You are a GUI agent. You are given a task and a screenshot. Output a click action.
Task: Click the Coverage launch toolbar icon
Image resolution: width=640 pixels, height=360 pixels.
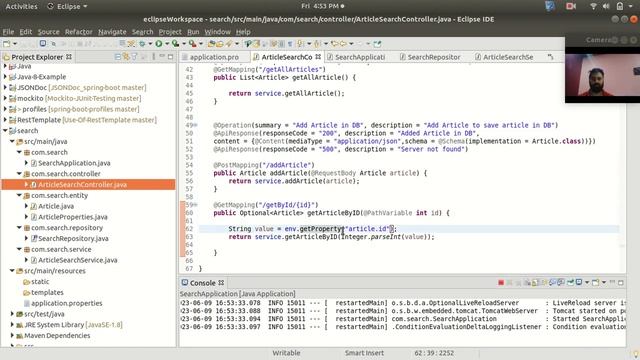[x=176, y=44]
